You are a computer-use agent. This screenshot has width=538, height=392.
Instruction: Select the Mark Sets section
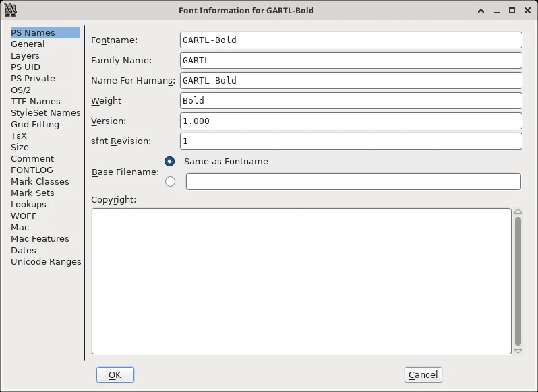pyautogui.click(x=32, y=193)
